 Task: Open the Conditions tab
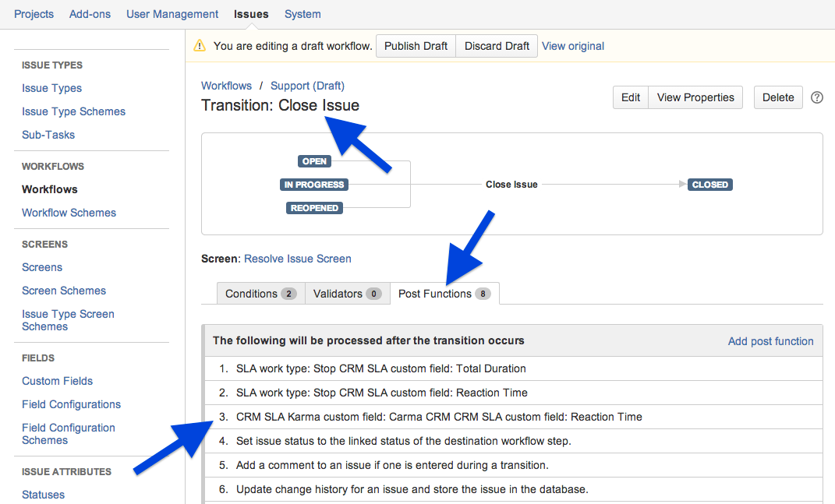[x=260, y=294]
